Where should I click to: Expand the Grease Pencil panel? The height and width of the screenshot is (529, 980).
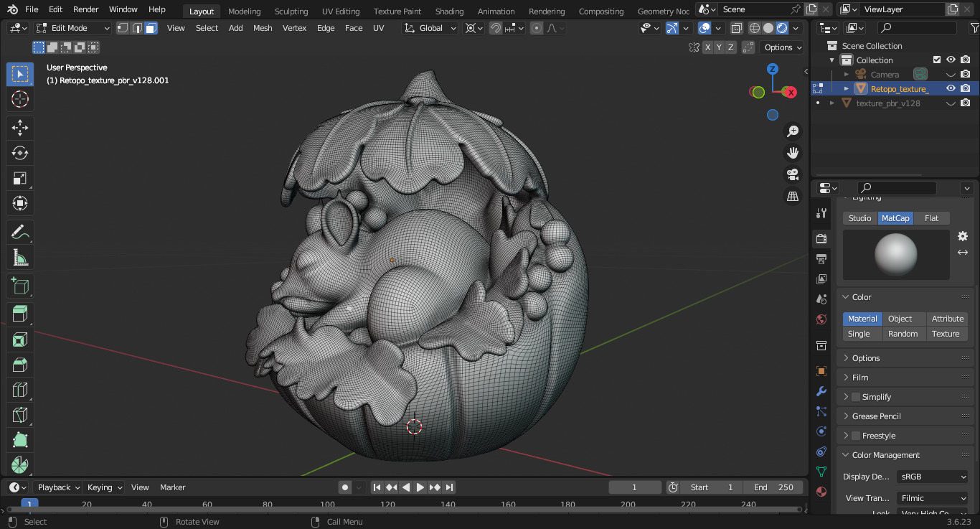[905, 416]
